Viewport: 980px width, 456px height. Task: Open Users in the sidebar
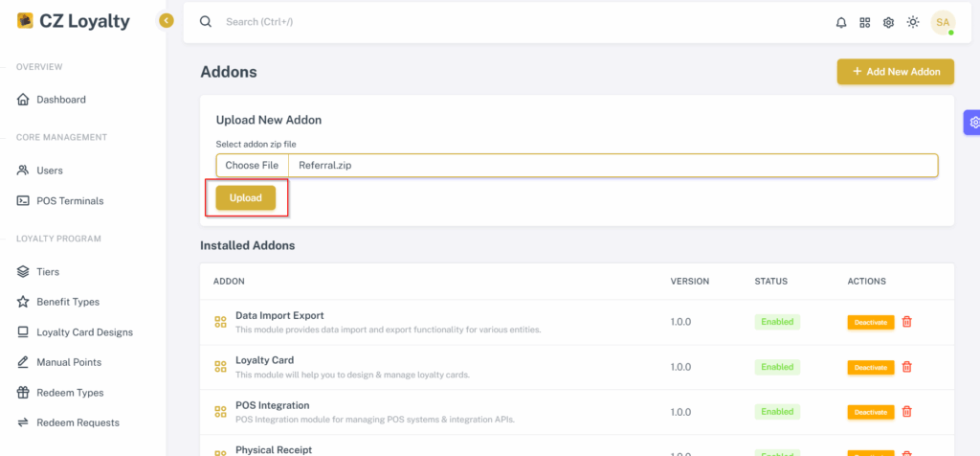[50, 171]
